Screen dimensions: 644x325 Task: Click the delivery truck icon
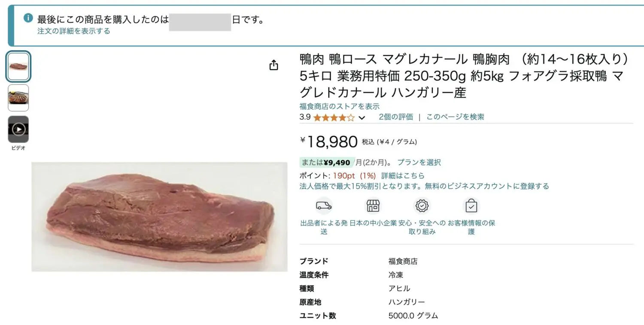[x=324, y=206]
